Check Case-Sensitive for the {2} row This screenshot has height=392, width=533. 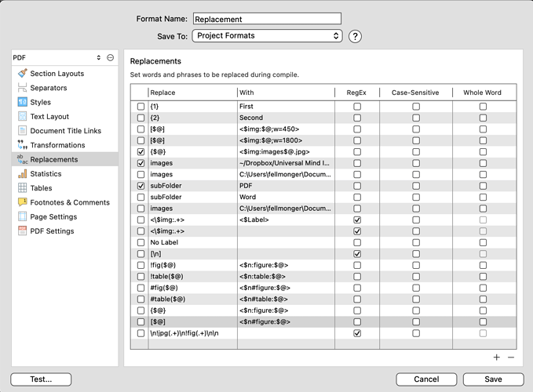(x=416, y=118)
